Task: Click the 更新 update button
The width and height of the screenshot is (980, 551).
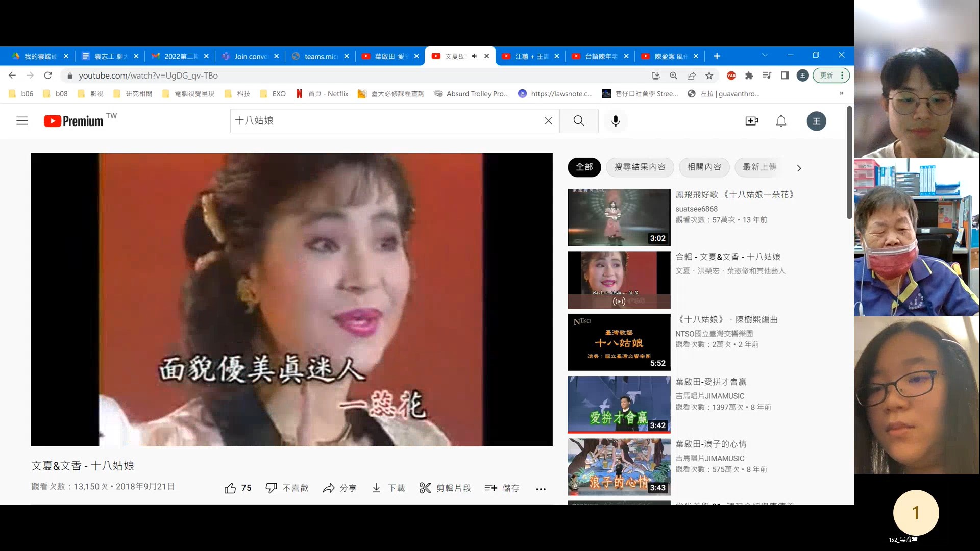Action: (831, 76)
